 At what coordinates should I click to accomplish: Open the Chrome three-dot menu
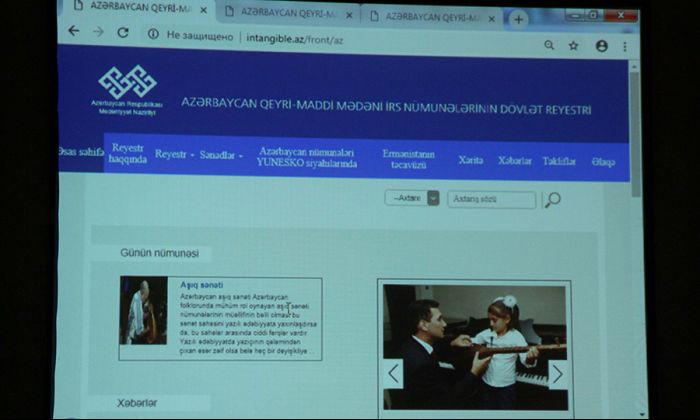pyautogui.click(x=625, y=46)
